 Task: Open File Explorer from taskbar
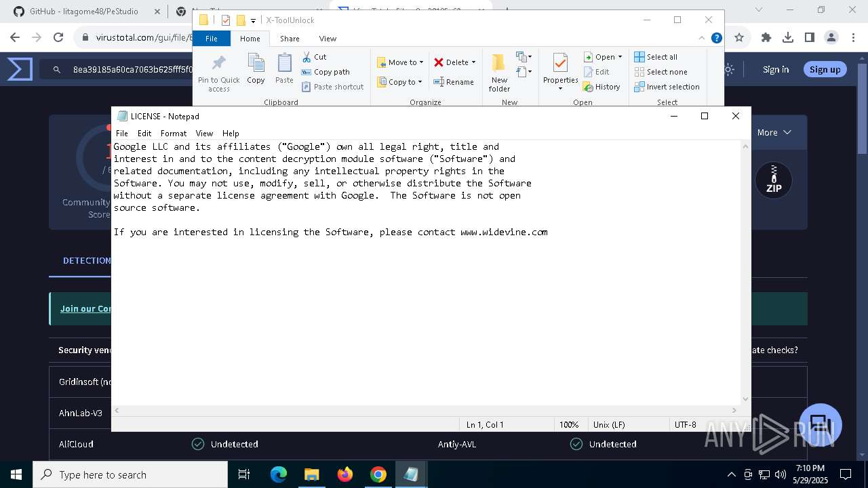(x=312, y=474)
